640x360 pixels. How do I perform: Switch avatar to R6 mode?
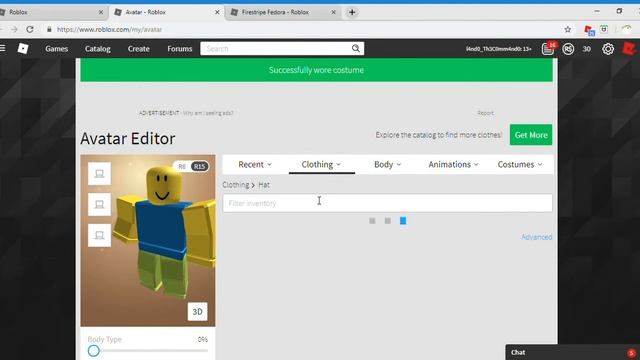[182, 167]
